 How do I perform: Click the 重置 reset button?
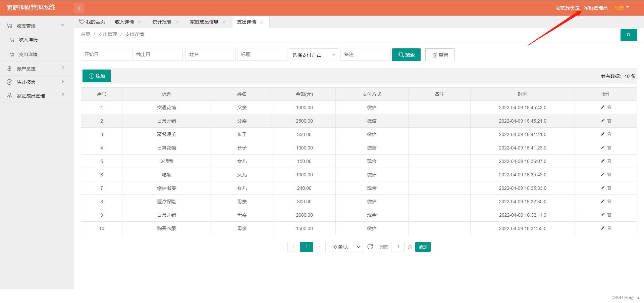tap(440, 55)
